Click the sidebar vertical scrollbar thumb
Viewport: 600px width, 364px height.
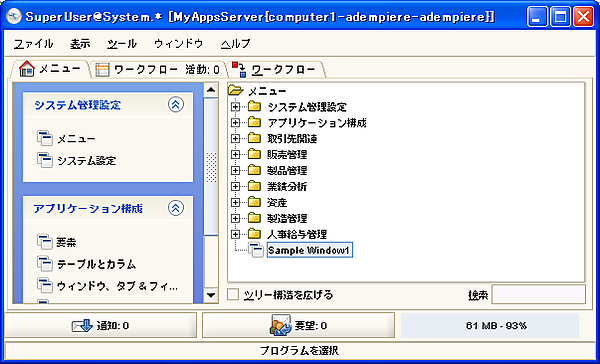(x=211, y=167)
